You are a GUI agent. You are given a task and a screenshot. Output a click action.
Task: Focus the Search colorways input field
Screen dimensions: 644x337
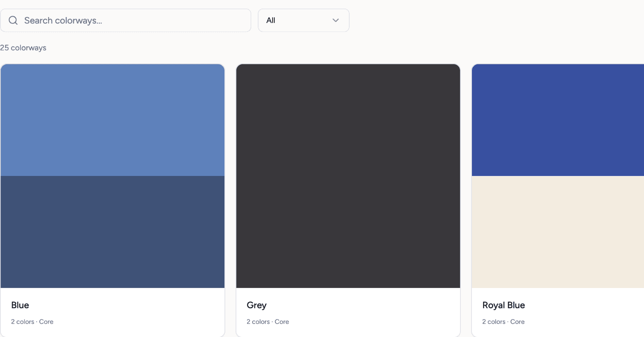click(x=126, y=20)
